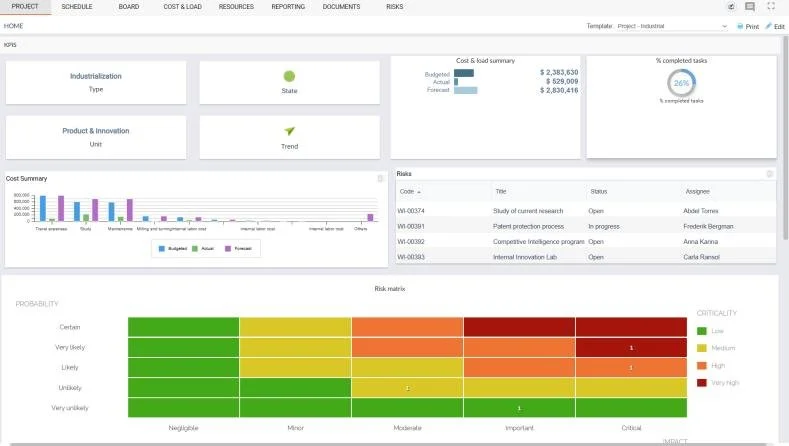Open the BOARD tab
Screen dimensions: 789x446
129,7
